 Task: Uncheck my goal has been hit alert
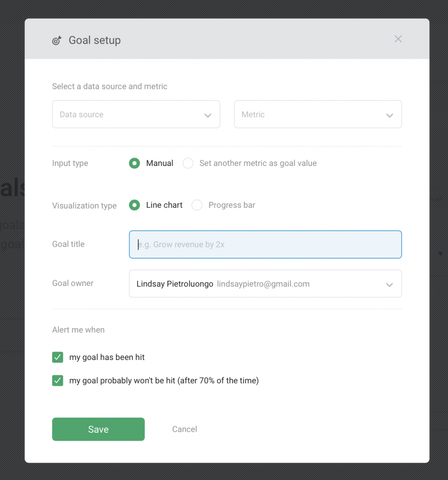[x=58, y=357]
